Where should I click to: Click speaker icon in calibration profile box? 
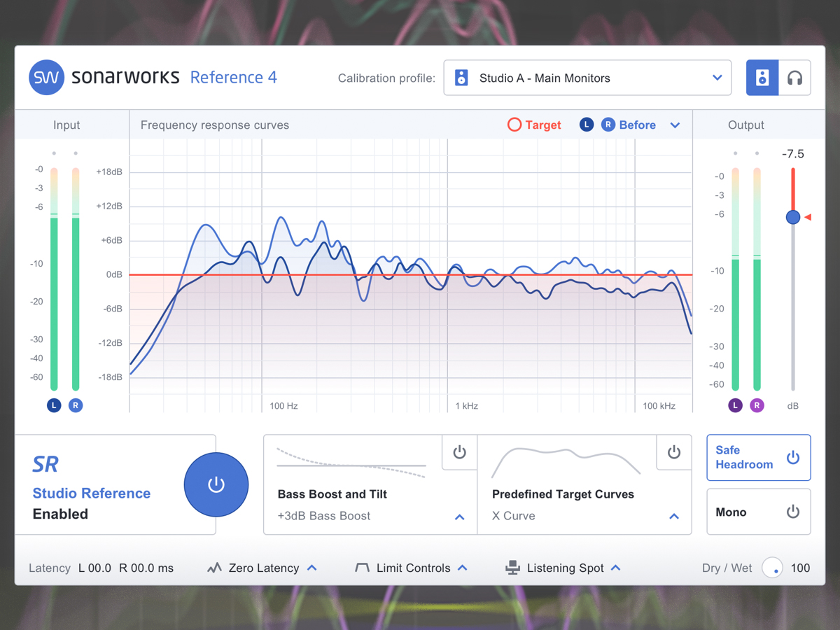[x=461, y=78]
